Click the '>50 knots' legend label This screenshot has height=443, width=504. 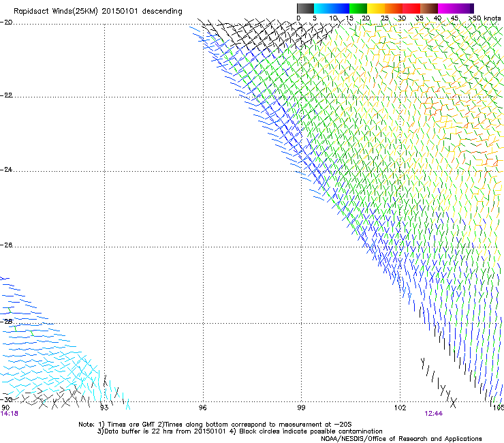pos(485,18)
